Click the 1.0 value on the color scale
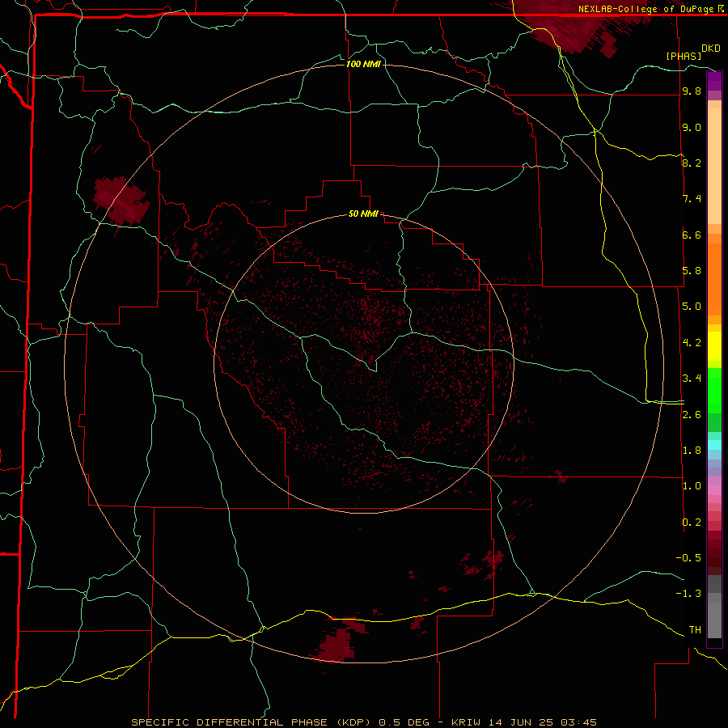The height and width of the screenshot is (728, 728). 692,486
